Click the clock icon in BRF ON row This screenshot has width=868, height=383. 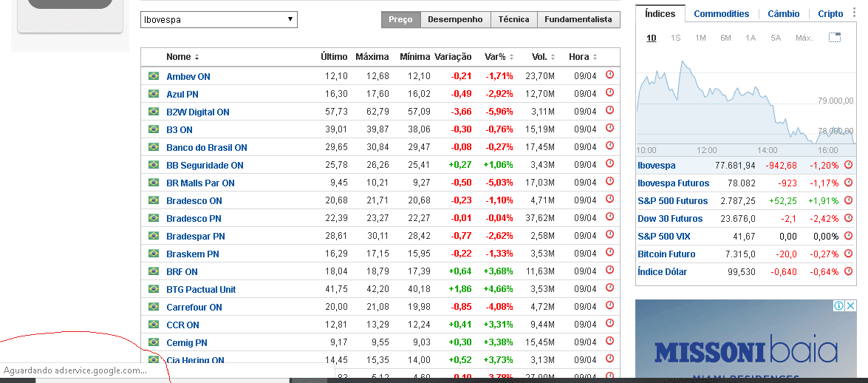click(609, 270)
